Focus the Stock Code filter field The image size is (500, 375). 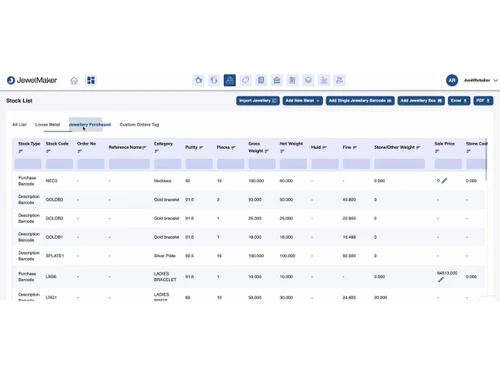59,164
